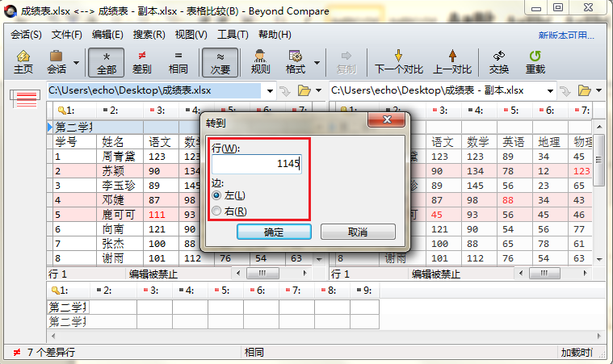
Task: Open the 视图(V) menu
Action: pyautogui.click(x=191, y=35)
